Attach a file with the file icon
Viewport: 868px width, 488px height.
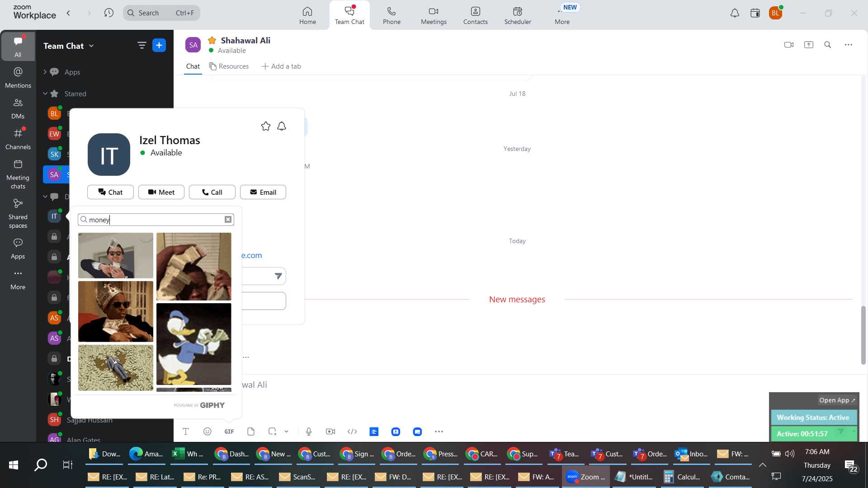[251, 432]
